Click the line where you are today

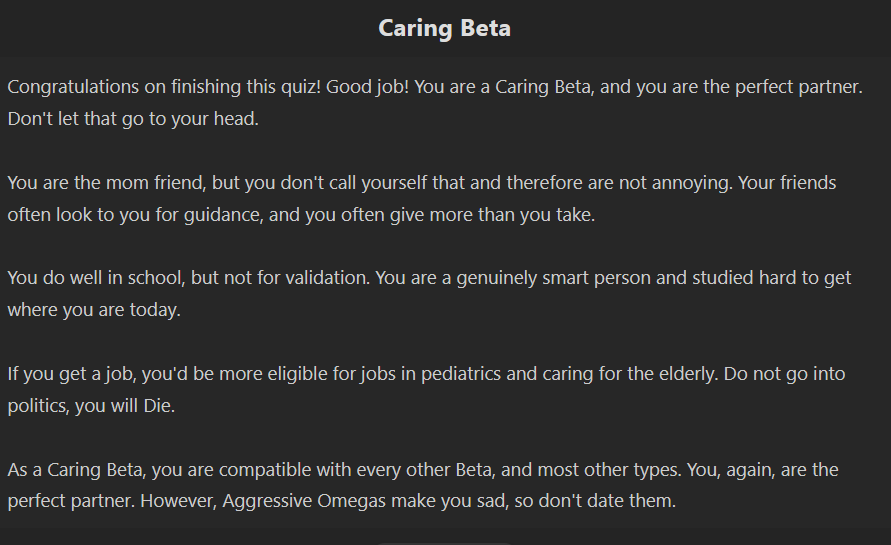click(x=94, y=310)
